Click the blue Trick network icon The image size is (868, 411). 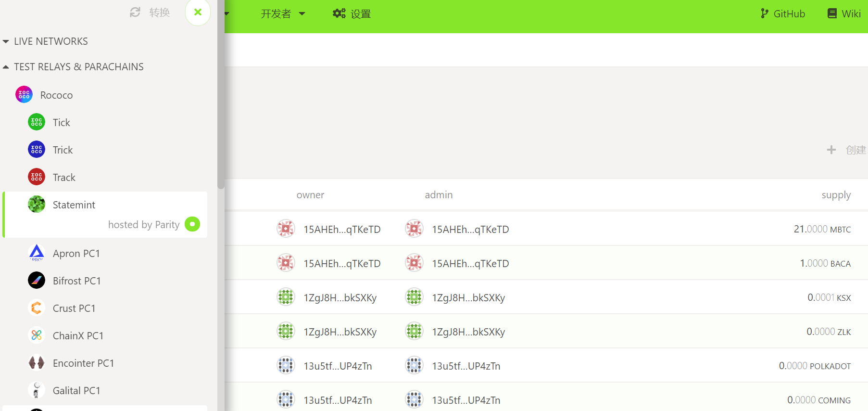click(x=37, y=150)
